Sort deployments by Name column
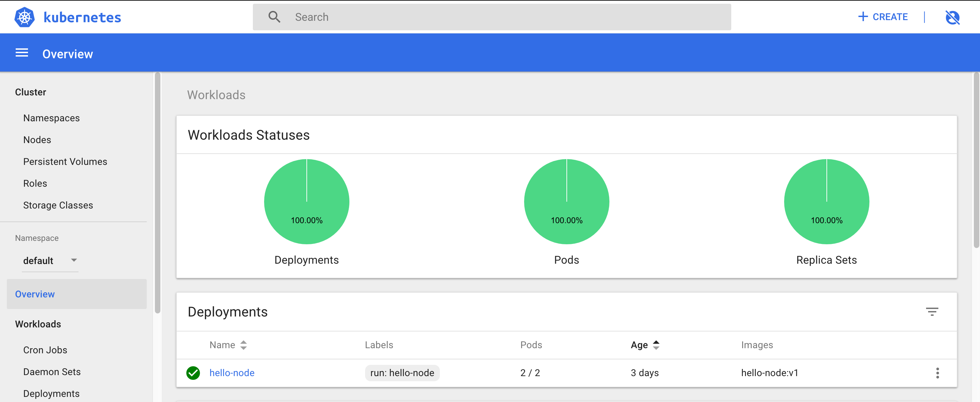 point(228,345)
